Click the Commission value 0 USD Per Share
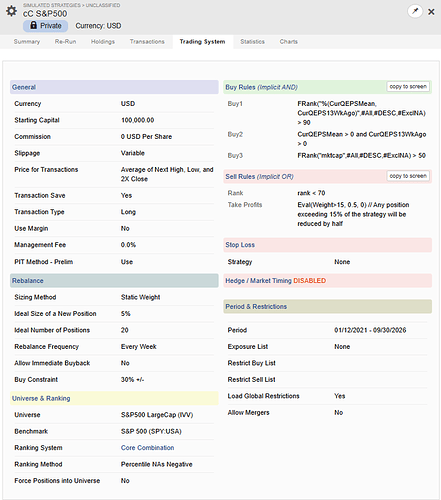441x500 pixels. [146, 137]
